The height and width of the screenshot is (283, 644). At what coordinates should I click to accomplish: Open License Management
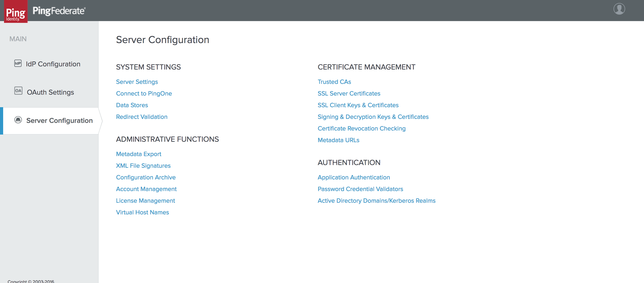(145, 201)
